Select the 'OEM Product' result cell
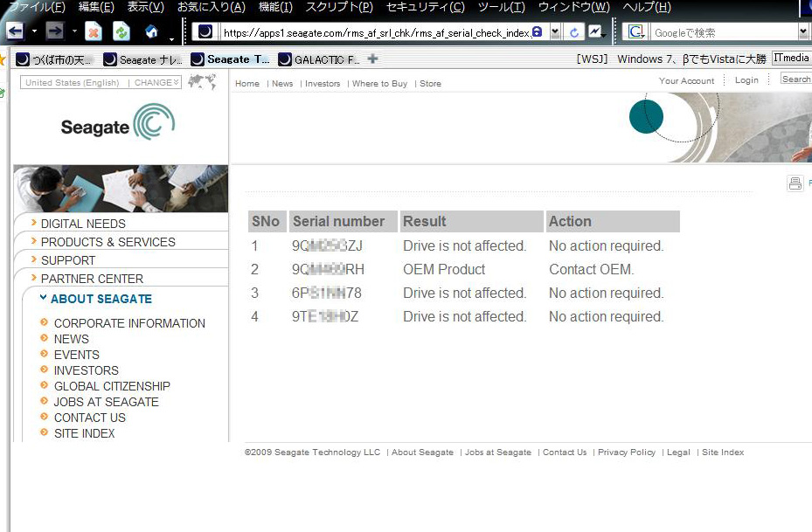 (x=444, y=269)
